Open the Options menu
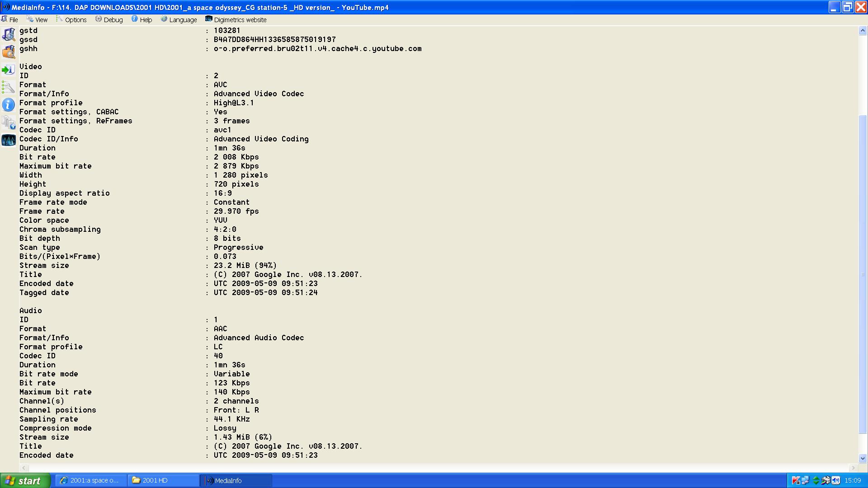Image resolution: width=868 pixels, height=488 pixels. (x=71, y=20)
